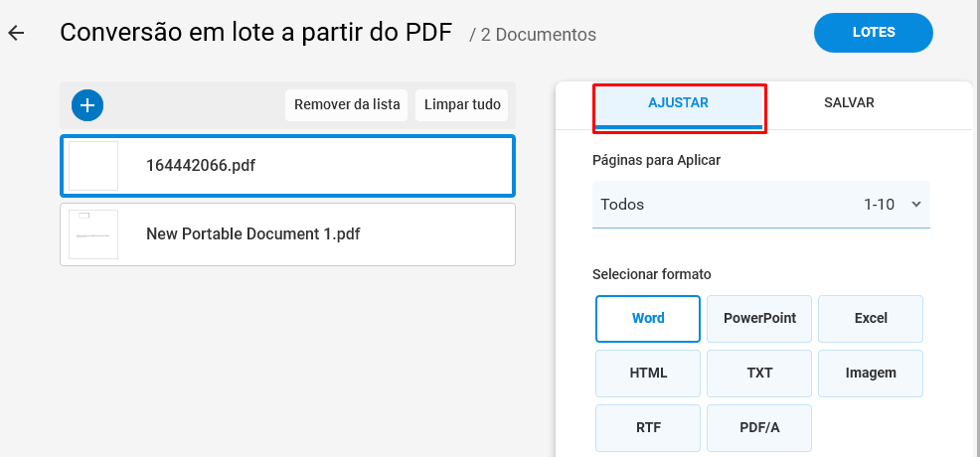This screenshot has width=980, height=457.
Task: Pick the PDF/A format option
Action: (x=759, y=428)
